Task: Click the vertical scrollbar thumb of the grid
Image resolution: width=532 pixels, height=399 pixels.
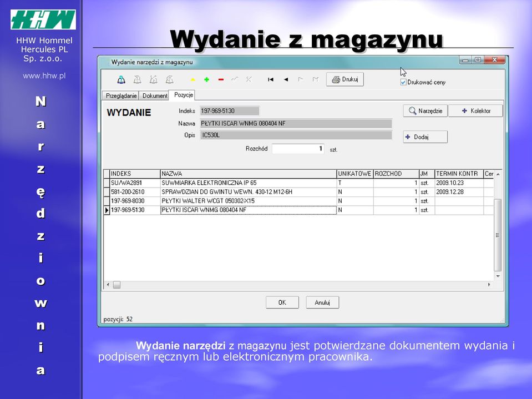Action: pos(498,235)
